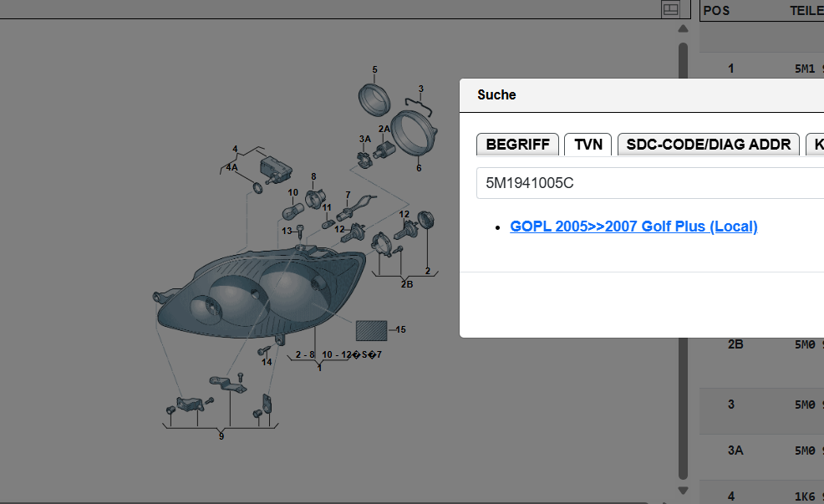Click part label 11 in the diagram
The height and width of the screenshot is (504, 824).
pos(327,207)
